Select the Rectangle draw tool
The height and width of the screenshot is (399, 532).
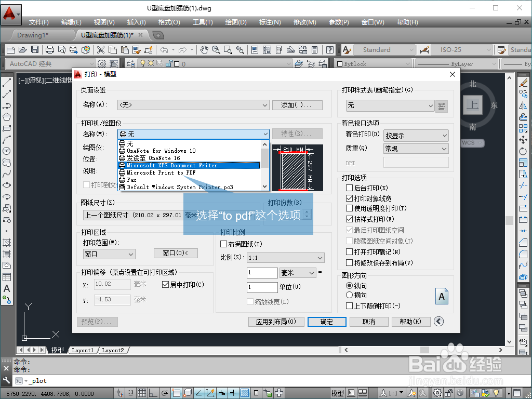tap(7, 128)
